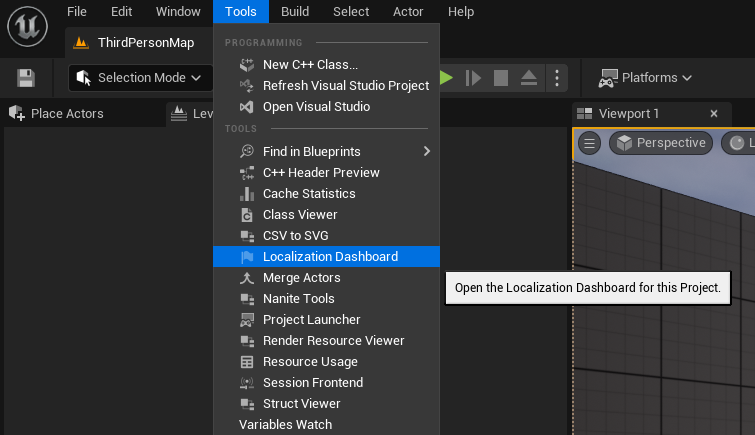This screenshot has width=755, height=435.
Task: Open the viewport hamburger options menu
Action: 591,143
